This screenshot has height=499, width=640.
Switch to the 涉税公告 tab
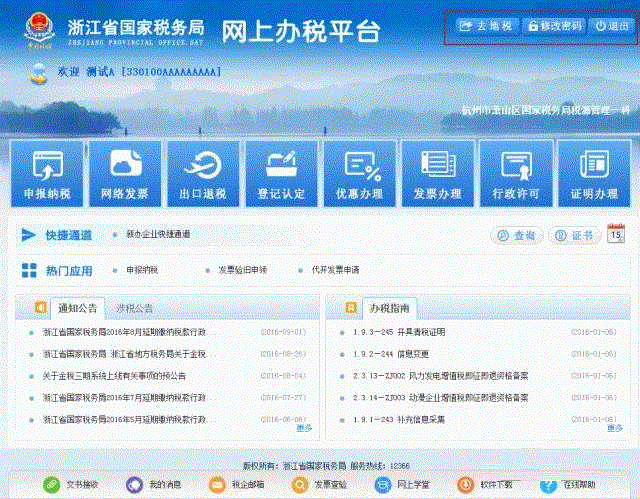(x=134, y=308)
